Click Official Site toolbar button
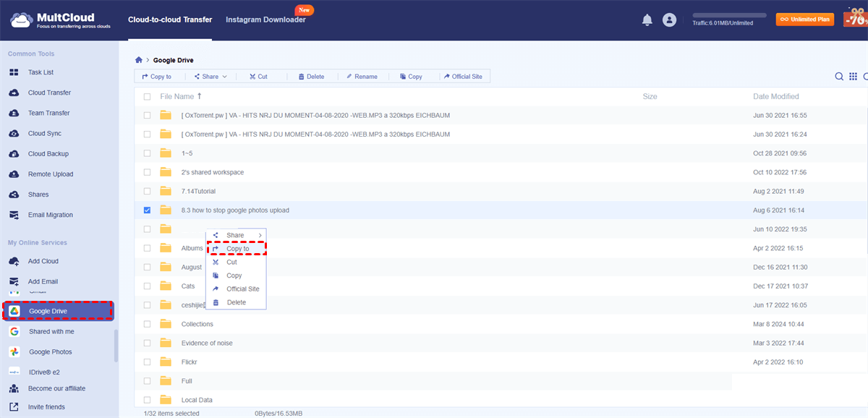868x418 pixels. tap(463, 77)
